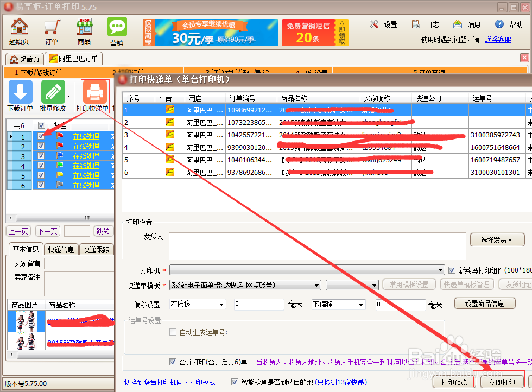The image size is (532, 392).
Task: Open 设置 tools icon
Action: (x=374, y=24)
